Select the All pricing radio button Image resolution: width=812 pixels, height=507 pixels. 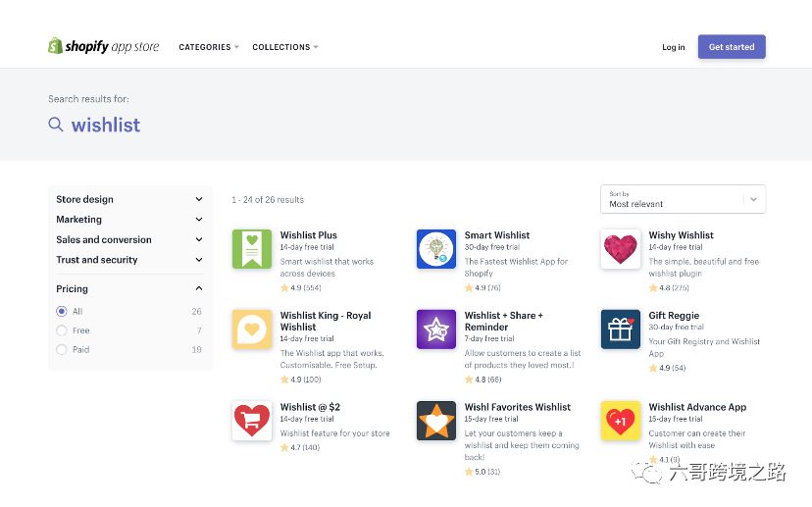[62, 312]
